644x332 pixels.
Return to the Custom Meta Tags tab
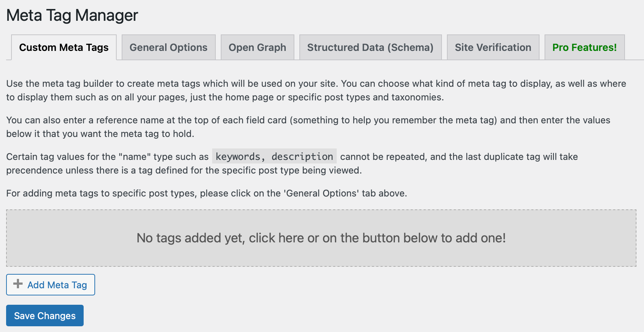tap(64, 47)
